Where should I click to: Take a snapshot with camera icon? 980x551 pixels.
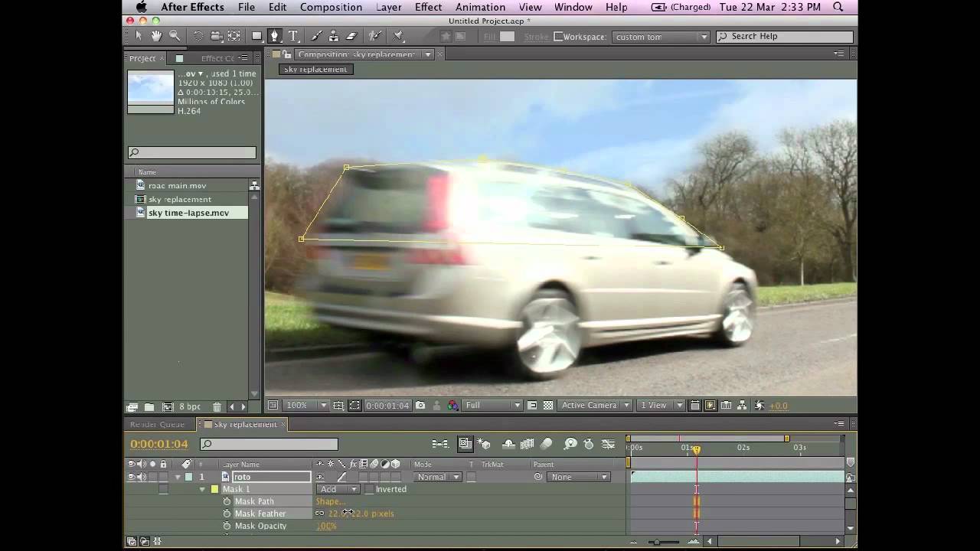420,406
